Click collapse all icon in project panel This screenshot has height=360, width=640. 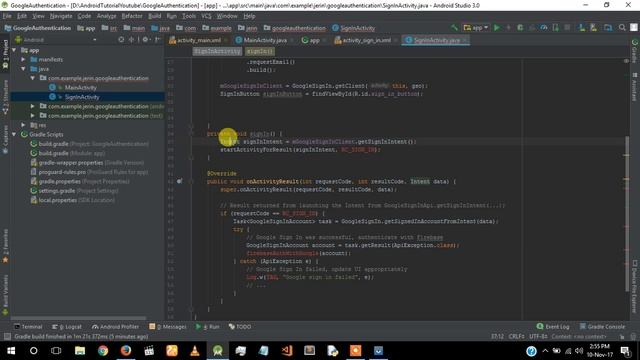pyautogui.click(x=131, y=40)
